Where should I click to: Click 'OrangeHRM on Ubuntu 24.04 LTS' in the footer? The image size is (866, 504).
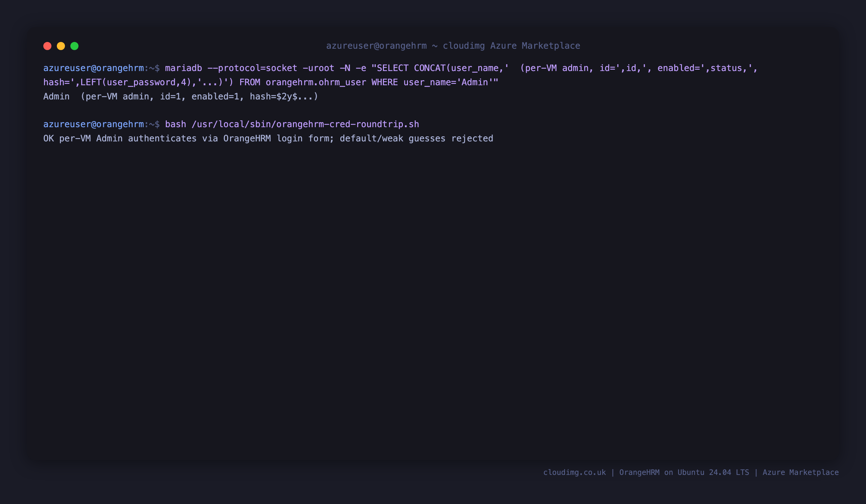pos(684,473)
